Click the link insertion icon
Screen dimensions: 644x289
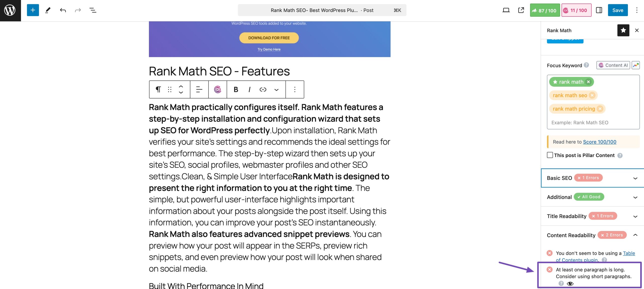(x=263, y=89)
